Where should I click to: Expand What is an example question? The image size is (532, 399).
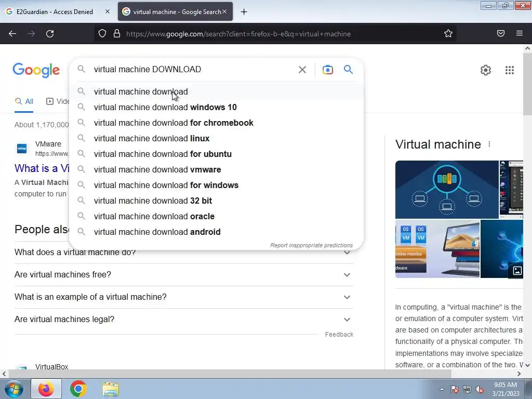(183, 297)
